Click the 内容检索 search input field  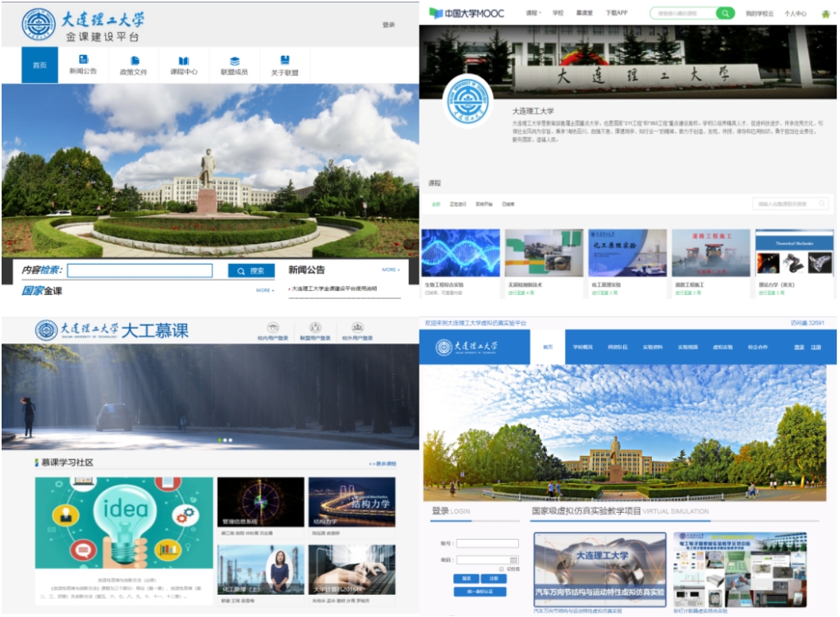140,271
